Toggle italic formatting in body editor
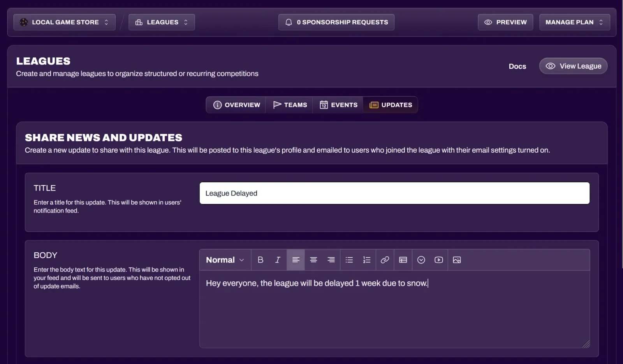Image resolution: width=623 pixels, height=364 pixels. click(278, 260)
